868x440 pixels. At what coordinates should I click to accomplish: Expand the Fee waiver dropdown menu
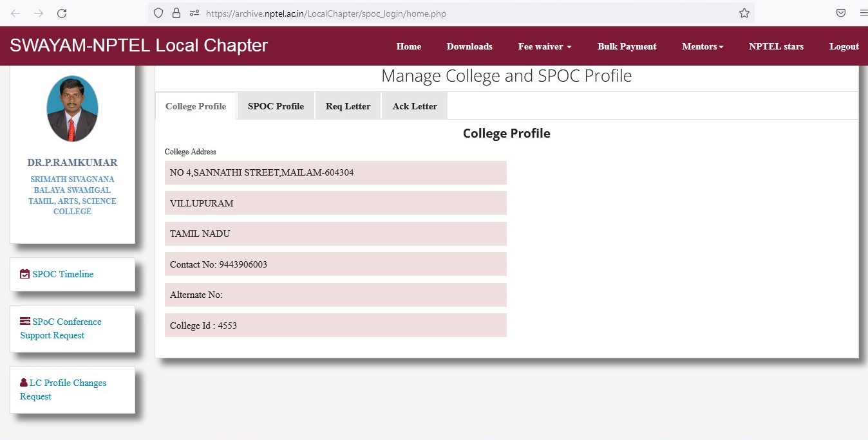click(545, 46)
